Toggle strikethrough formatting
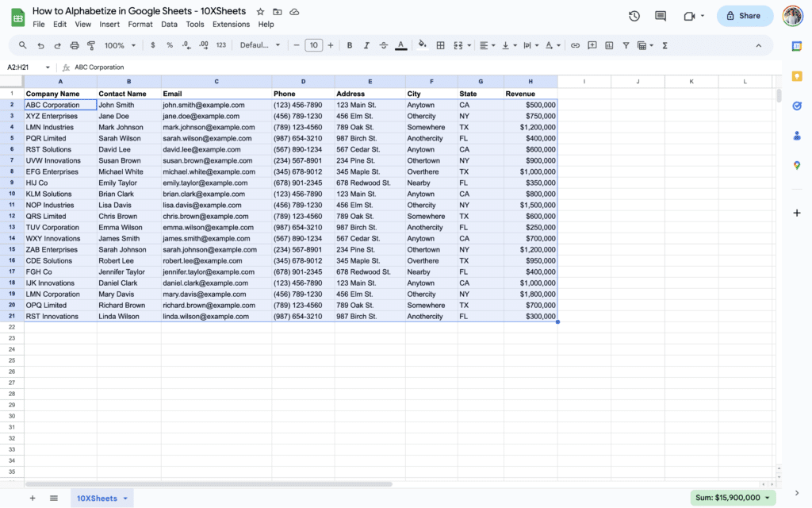 pyautogui.click(x=384, y=45)
